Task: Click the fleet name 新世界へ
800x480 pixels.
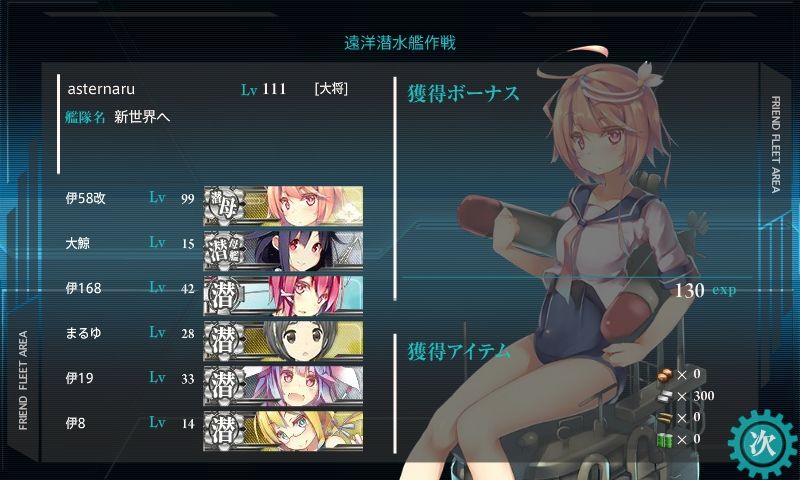Action: click(142, 117)
